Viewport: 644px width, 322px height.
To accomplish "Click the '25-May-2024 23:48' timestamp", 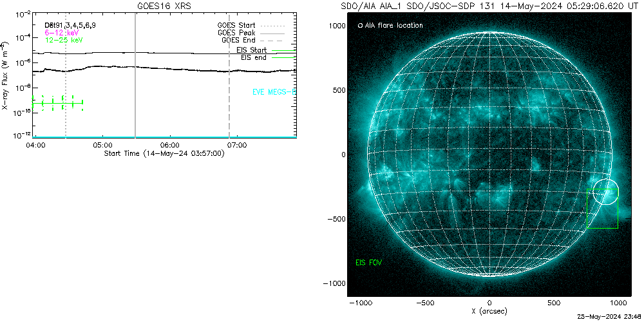I will [610, 318].
